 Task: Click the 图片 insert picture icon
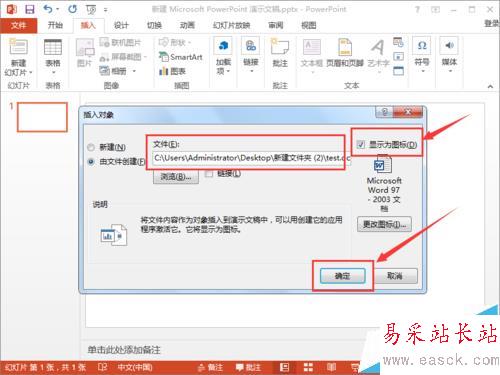85,48
